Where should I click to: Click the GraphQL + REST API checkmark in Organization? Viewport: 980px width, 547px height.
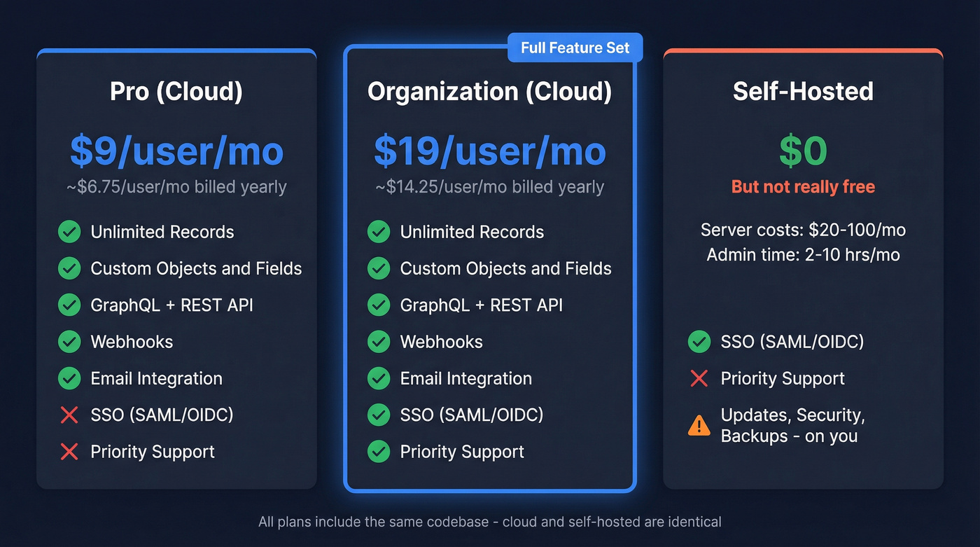(379, 305)
